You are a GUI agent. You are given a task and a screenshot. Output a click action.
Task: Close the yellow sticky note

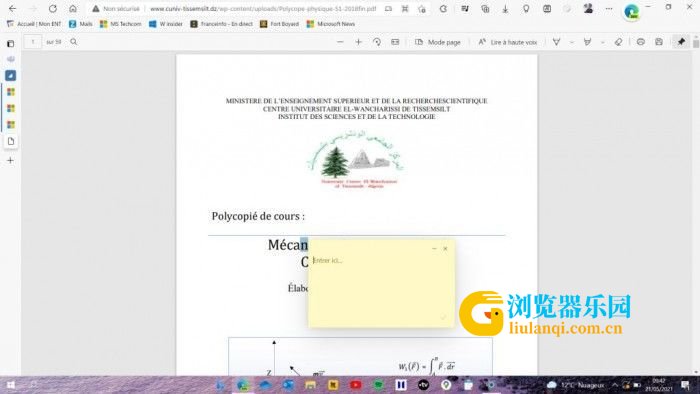[445, 249]
